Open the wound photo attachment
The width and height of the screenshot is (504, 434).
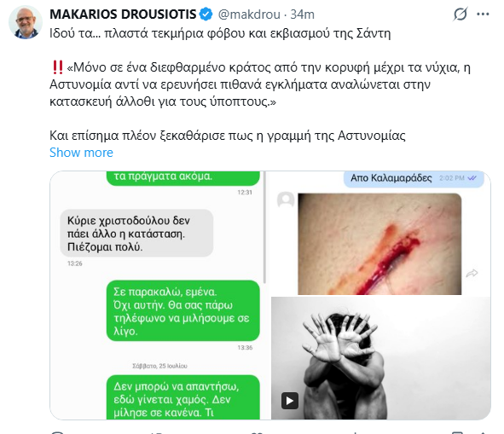click(379, 244)
